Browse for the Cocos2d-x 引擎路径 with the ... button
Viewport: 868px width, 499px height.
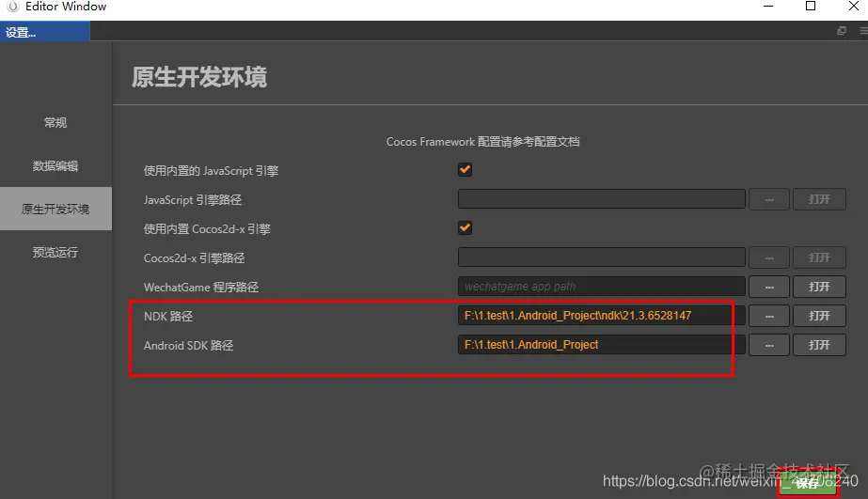click(x=769, y=257)
